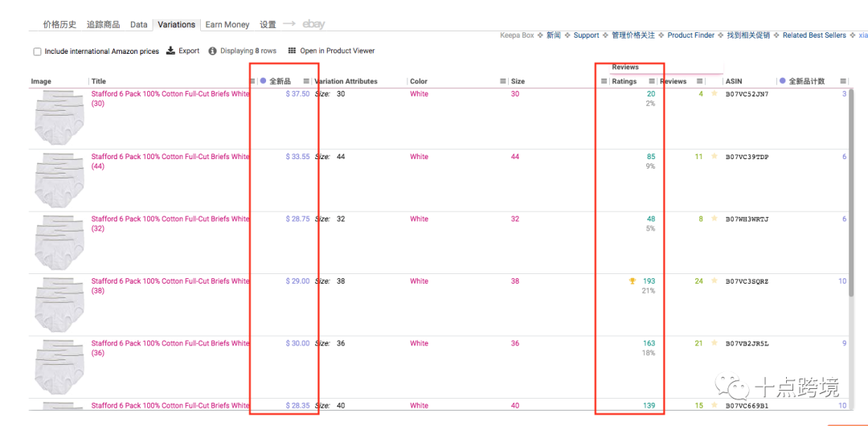The width and height of the screenshot is (868, 426).
Task: Open the Title column menu icon
Action: click(x=252, y=81)
